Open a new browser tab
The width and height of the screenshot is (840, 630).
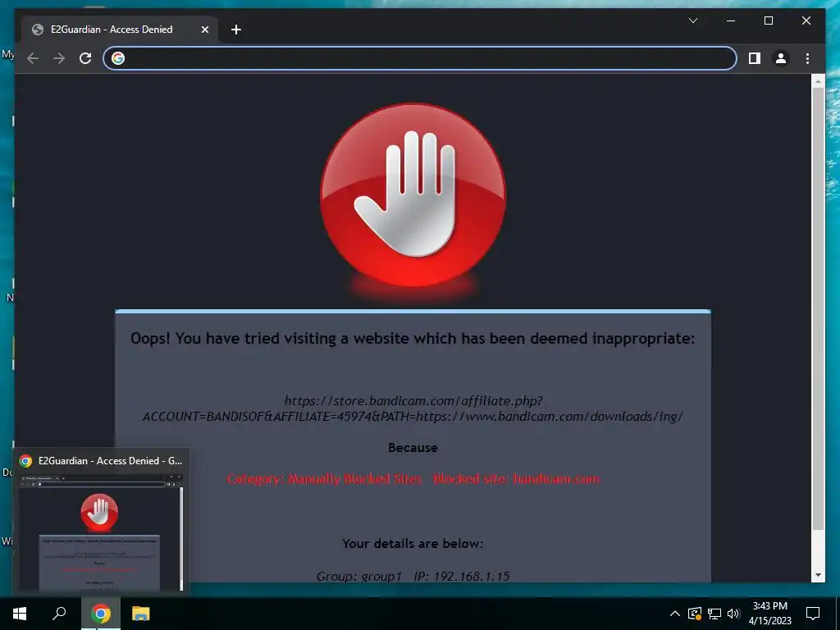(x=236, y=30)
